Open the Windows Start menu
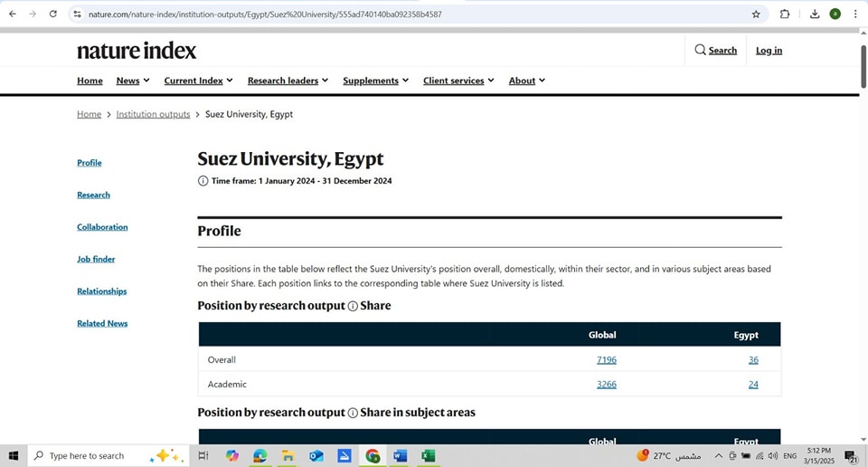The width and height of the screenshot is (868, 467). (14, 455)
